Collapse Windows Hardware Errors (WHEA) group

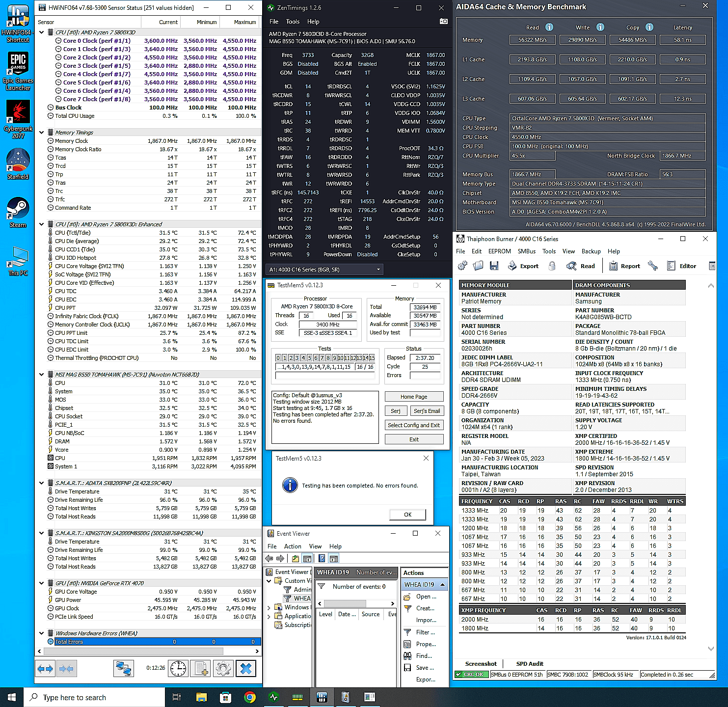point(42,633)
